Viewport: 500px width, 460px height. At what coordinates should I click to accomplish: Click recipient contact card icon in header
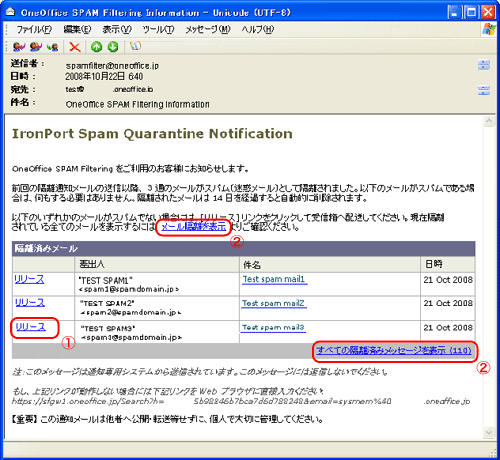coord(483,90)
